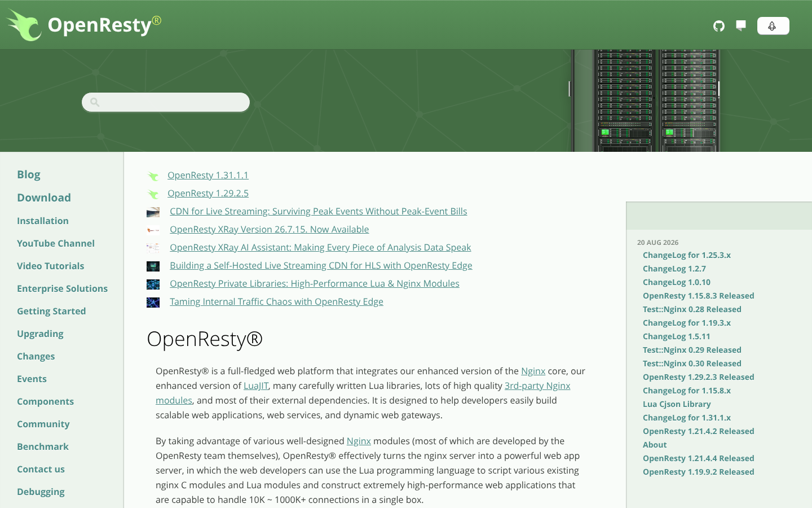Go to Blog in the sidebar
Screen dimensions: 812x508
29,174
